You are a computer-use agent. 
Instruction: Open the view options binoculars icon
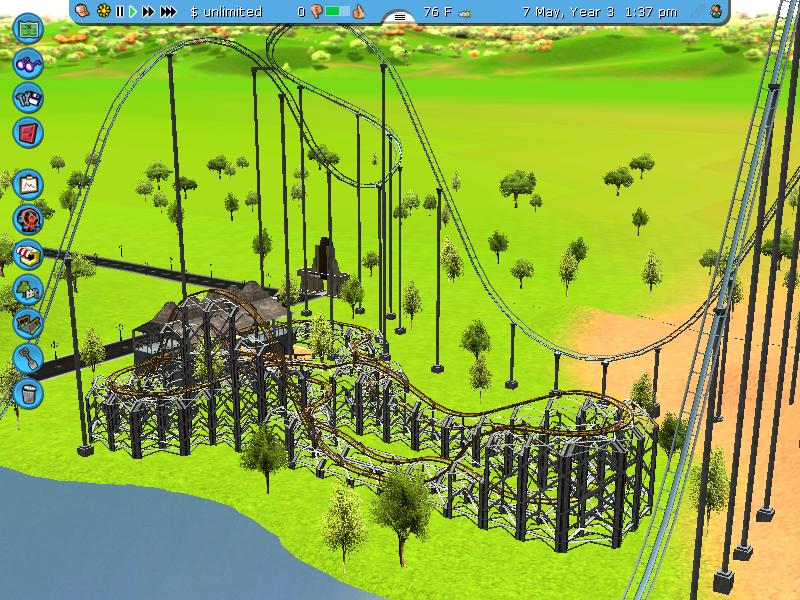coord(28,63)
